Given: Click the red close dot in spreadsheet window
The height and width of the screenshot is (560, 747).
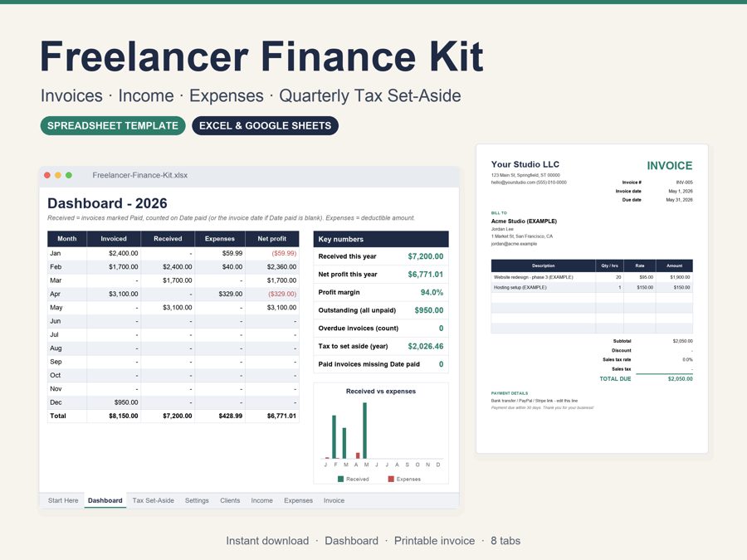Looking at the screenshot, I should [47, 175].
